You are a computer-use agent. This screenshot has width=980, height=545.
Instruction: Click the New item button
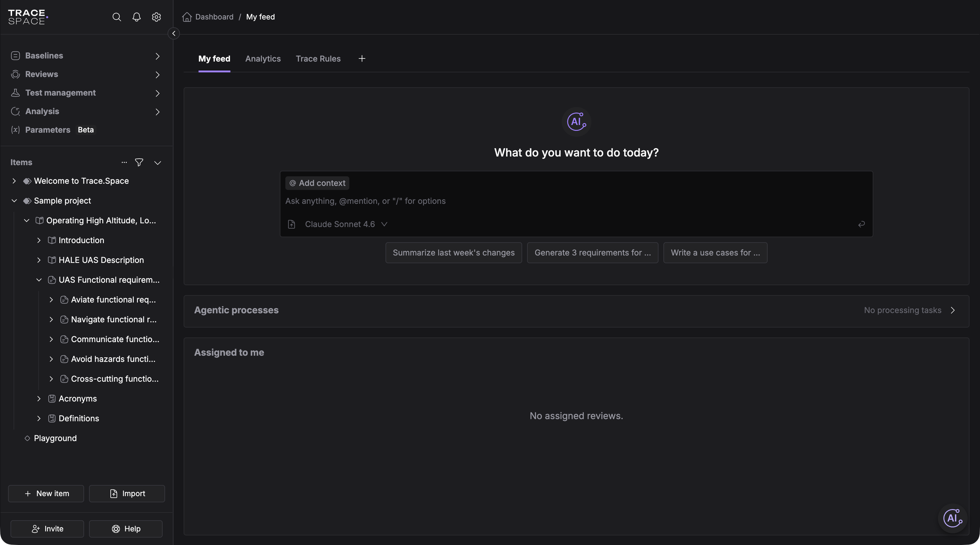(46, 494)
